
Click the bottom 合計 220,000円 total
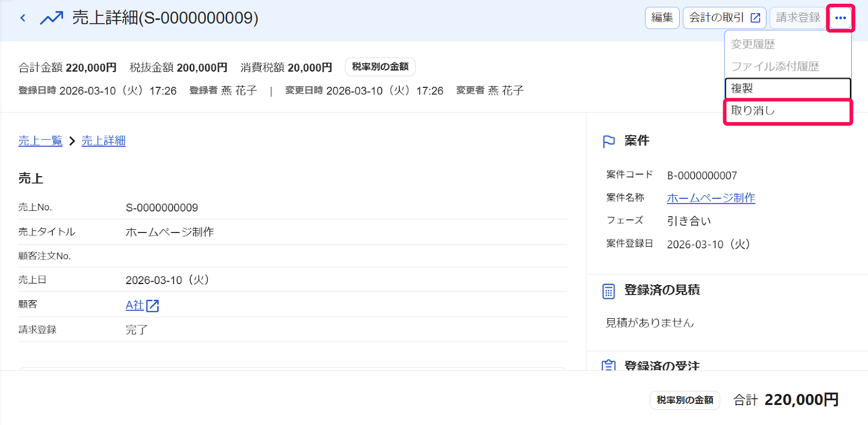(786, 400)
